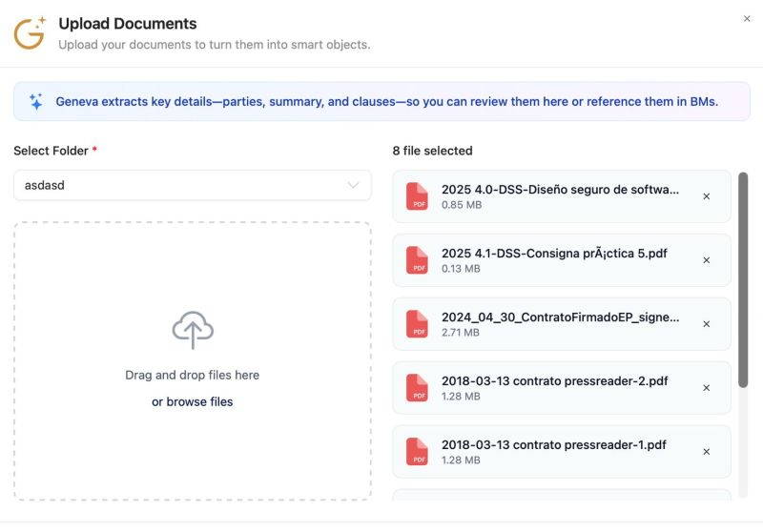Select file name 2018-03-13 contrato pressreader-2.pdf

(555, 380)
